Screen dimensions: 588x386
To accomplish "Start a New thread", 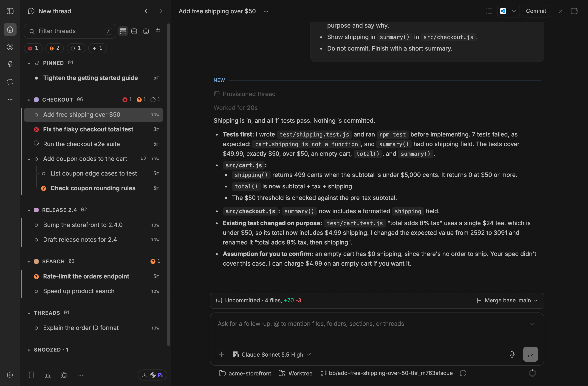I will [50, 11].
